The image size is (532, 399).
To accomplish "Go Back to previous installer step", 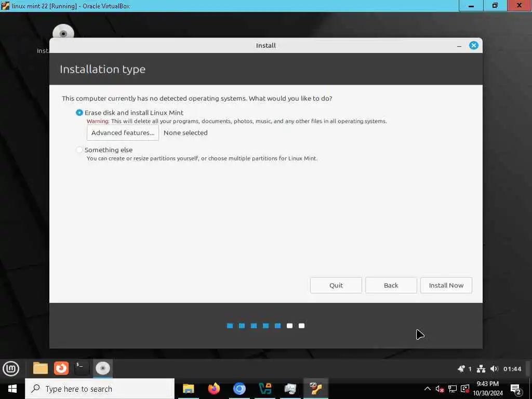I will point(391,285).
